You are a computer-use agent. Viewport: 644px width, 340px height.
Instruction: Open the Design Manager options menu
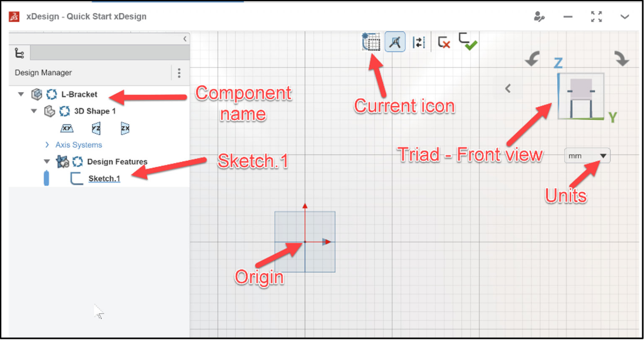[x=179, y=73]
